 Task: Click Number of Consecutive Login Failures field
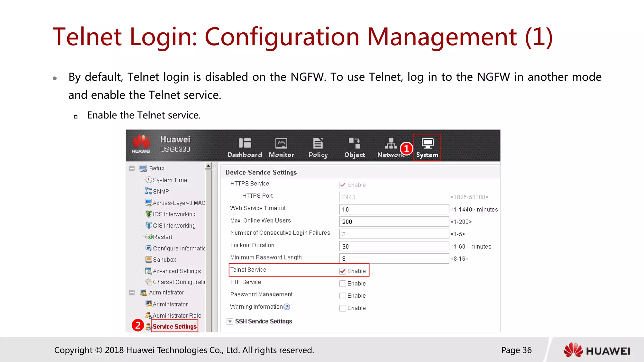click(x=394, y=234)
